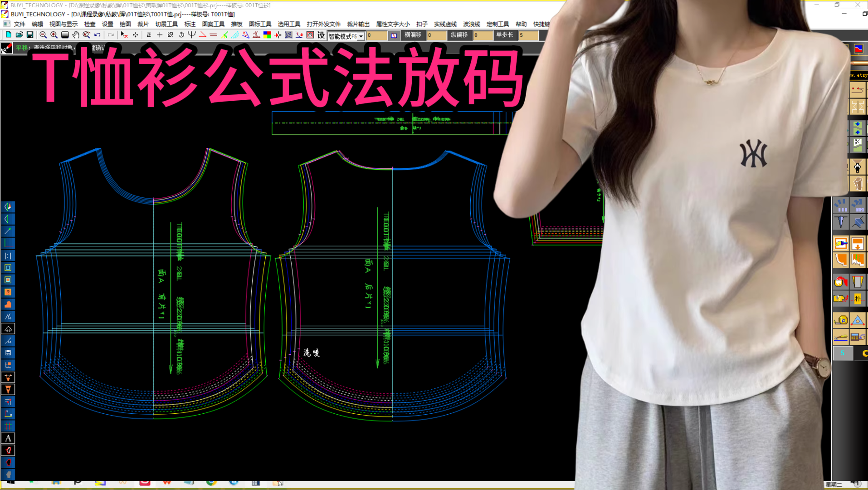Open the 文件 menu
This screenshot has height=490, width=868.
(x=20, y=24)
